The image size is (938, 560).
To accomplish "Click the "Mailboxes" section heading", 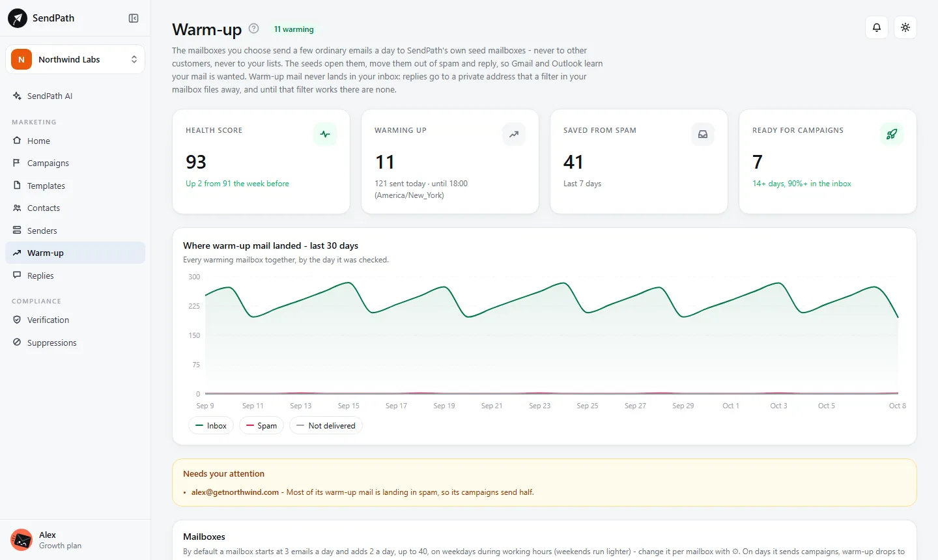I will (204, 537).
